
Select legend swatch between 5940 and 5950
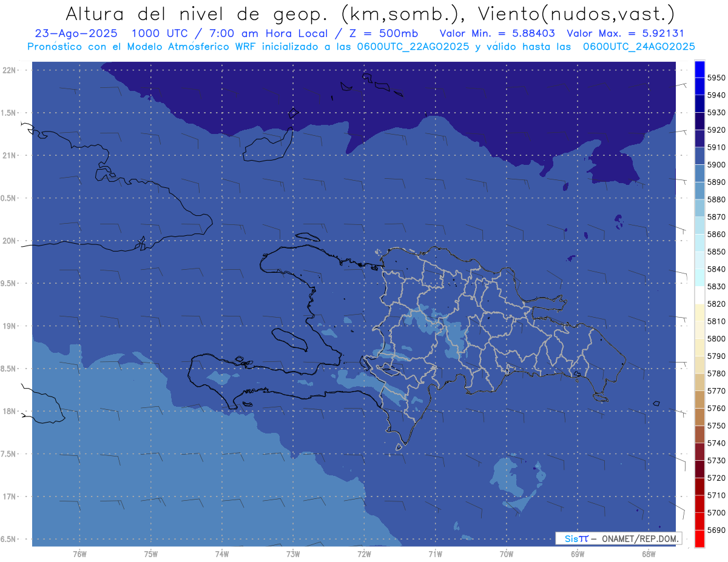pos(699,86)
